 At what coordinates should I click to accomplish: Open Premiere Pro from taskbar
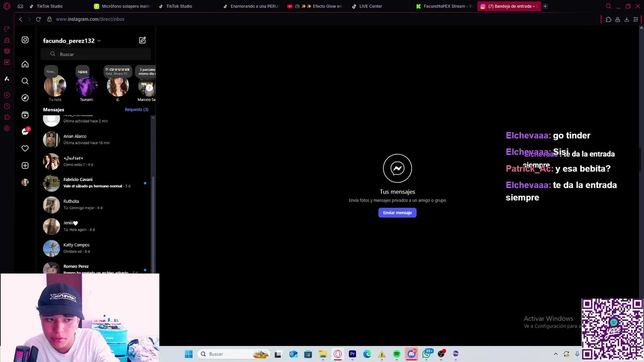352,354
